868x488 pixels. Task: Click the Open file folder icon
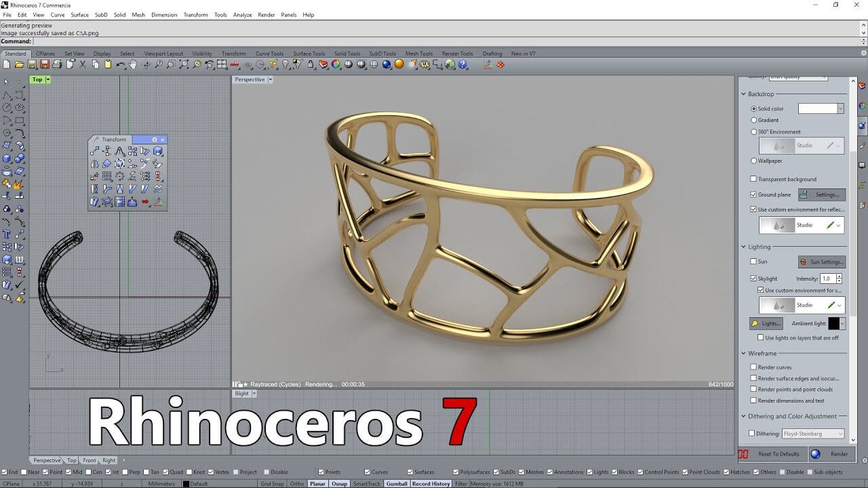pos(20,64)
